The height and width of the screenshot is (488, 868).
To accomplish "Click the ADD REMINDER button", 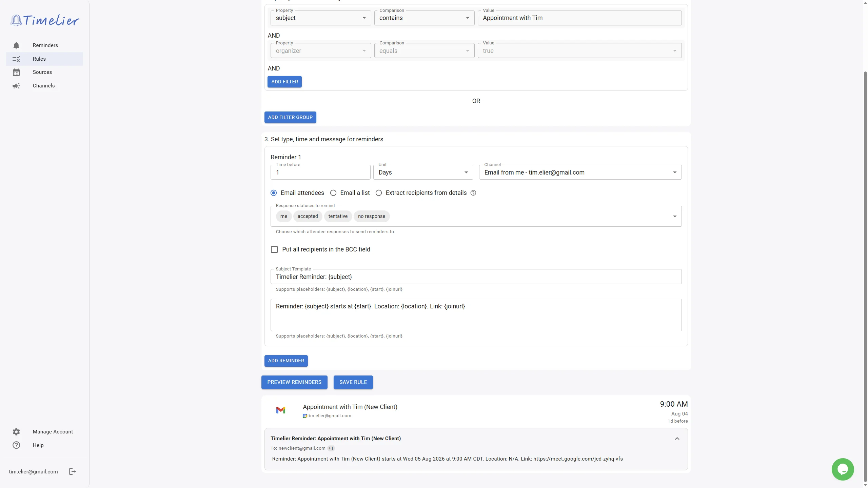I will point(286,361).
